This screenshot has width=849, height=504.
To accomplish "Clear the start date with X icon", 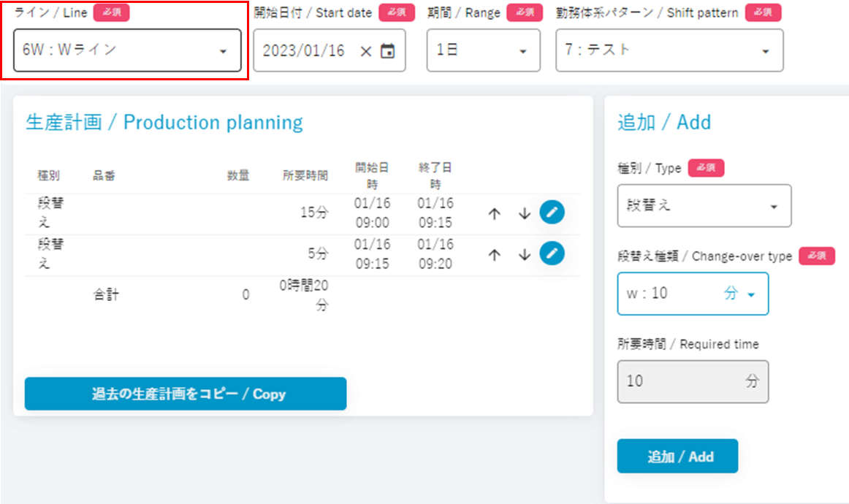I will coord(366,51).
